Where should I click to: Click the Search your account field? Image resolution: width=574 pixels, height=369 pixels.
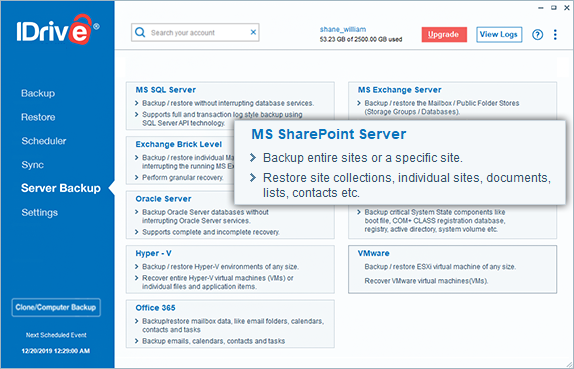pyautogui.click(x=195, y=33)
